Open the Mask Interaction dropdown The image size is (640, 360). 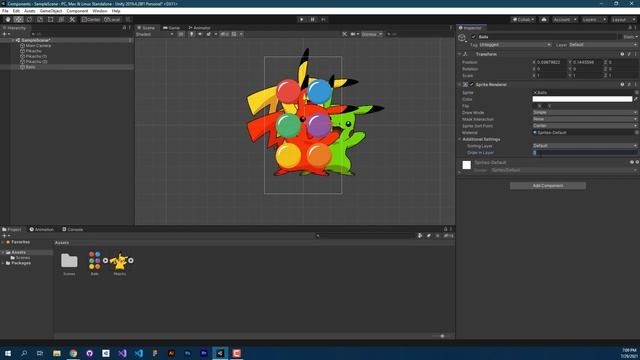[585, 119]
